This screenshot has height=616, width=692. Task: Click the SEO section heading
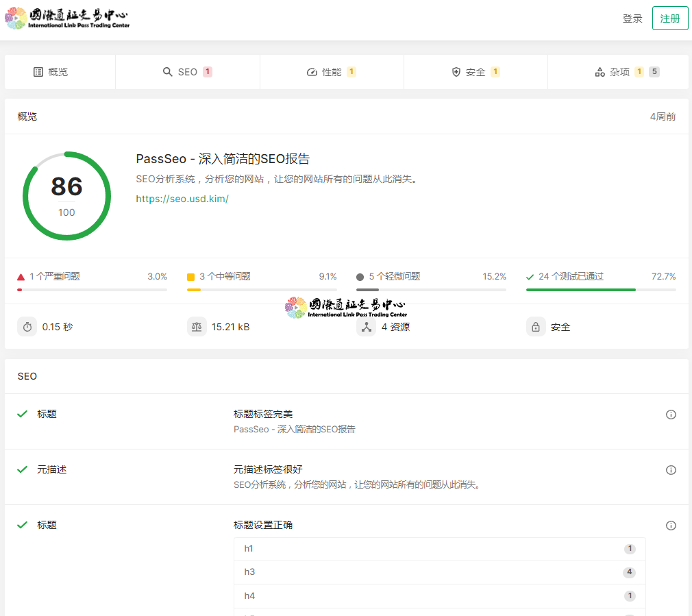click(x=27, y=376)
